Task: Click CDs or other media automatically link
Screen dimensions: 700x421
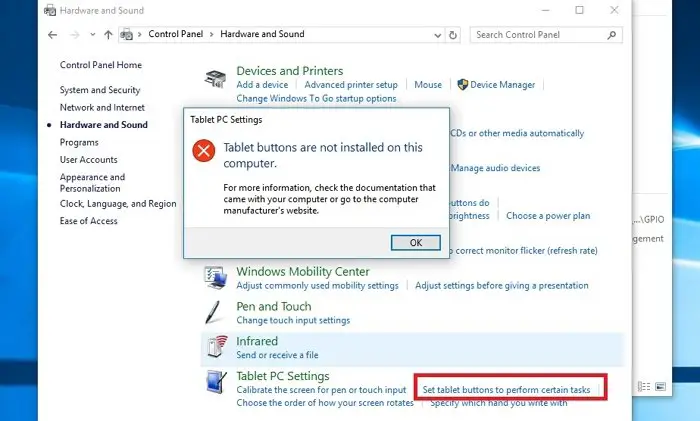Action: coord(517,133)
